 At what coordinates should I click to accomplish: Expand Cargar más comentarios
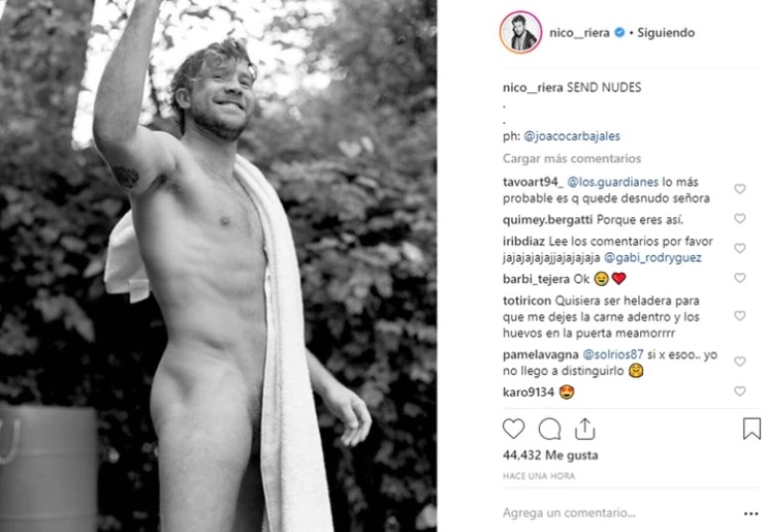click(x=572, y=159)
